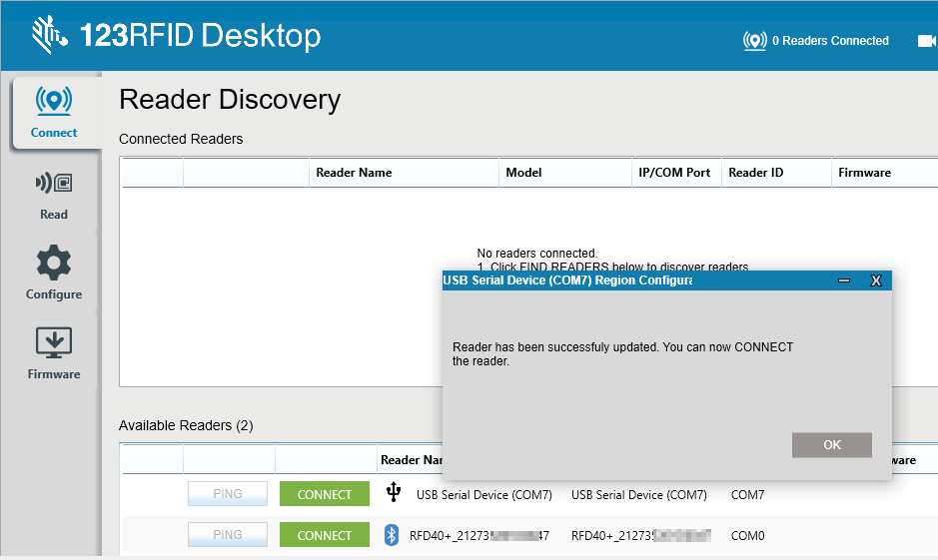Close the Region Configuration dialog with X
This screenshot has width=938, height=560.
coord(876,281)
